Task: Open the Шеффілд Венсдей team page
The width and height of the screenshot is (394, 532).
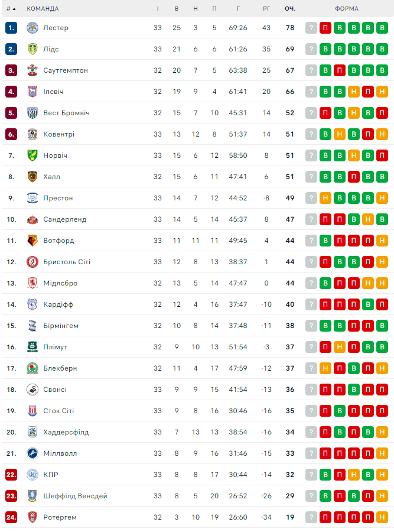Action: (75, 496)
